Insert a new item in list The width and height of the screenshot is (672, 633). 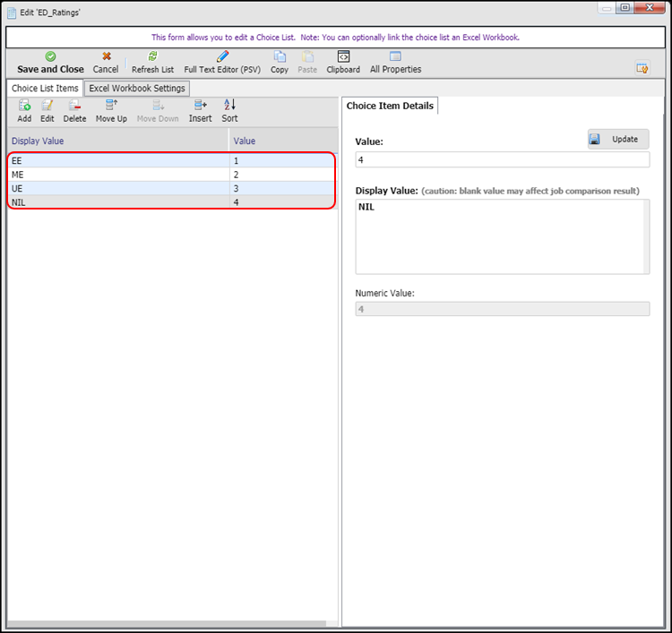coord(200,106)
